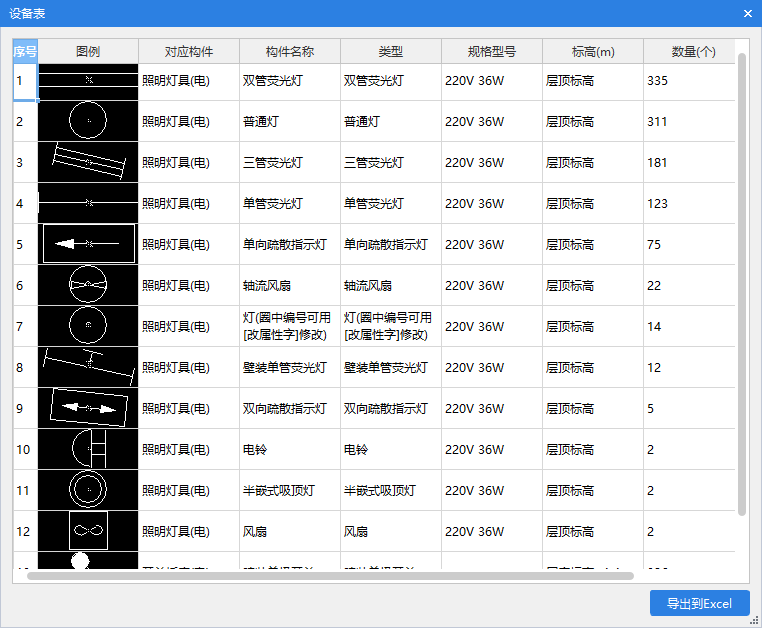762x628 pixels.
Task: Click the semi-recessed ceiling lamp icon
Action: click(x=88, y=490)
